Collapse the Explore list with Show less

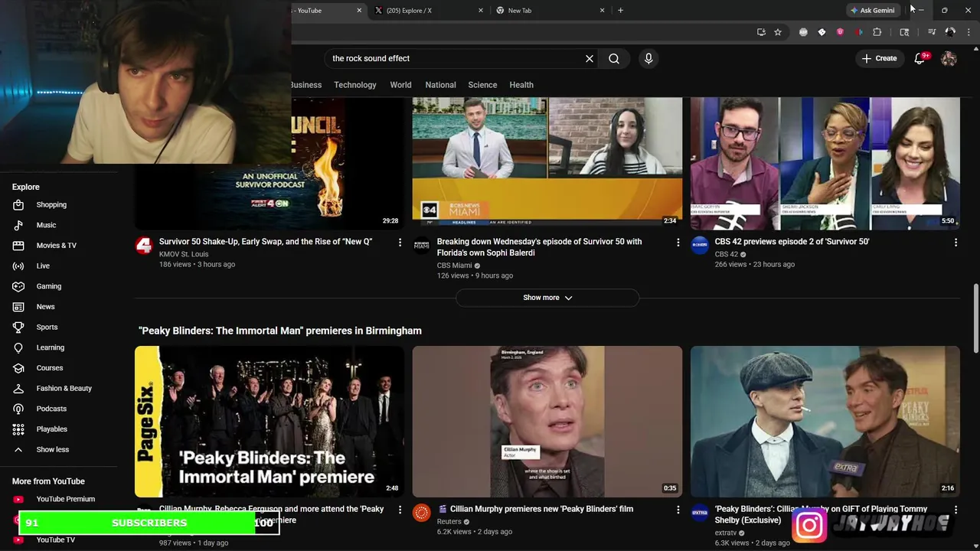click(x=59, y=449)
